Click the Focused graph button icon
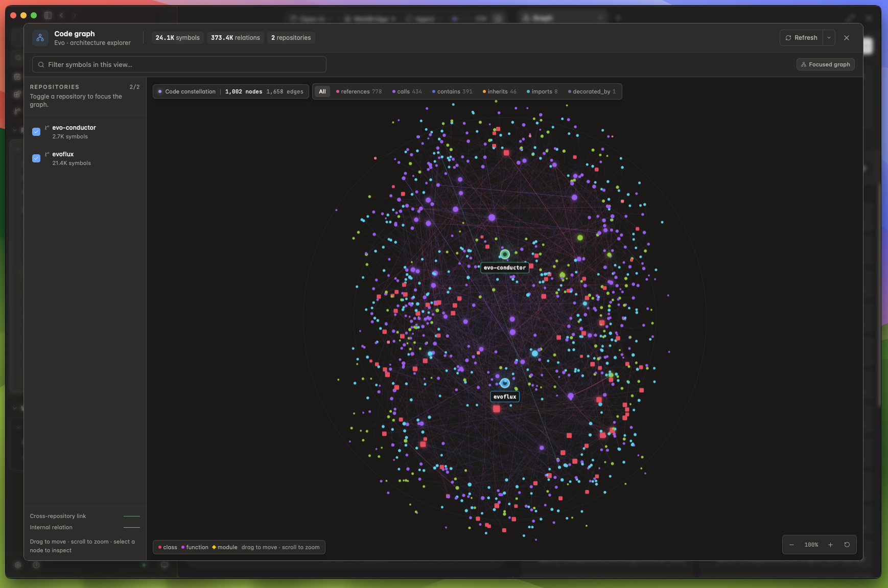 click(804, 64)
